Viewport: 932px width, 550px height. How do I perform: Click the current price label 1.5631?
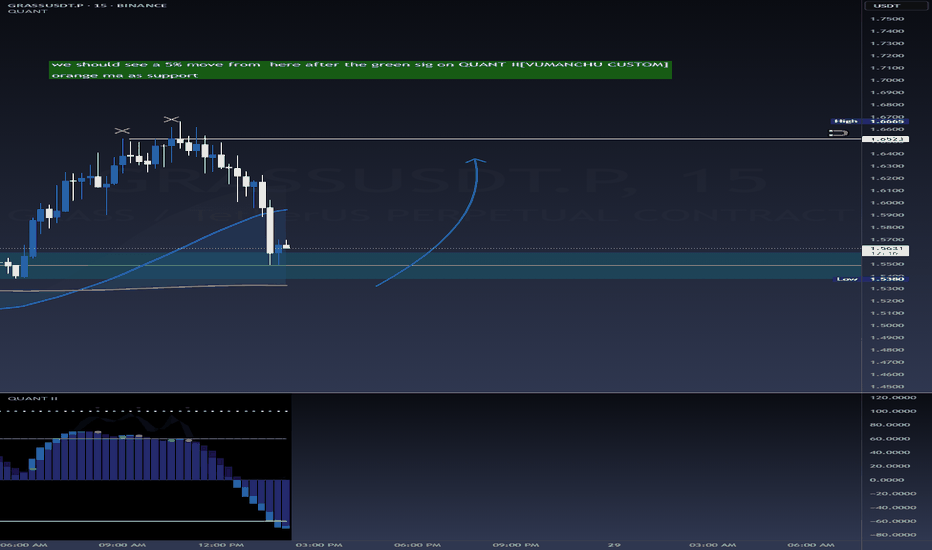885,250
